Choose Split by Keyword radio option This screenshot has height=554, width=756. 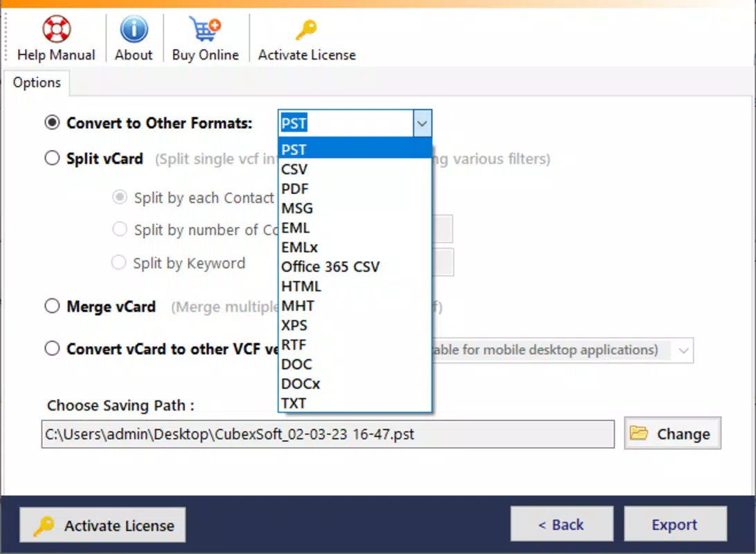click(118, 262)
